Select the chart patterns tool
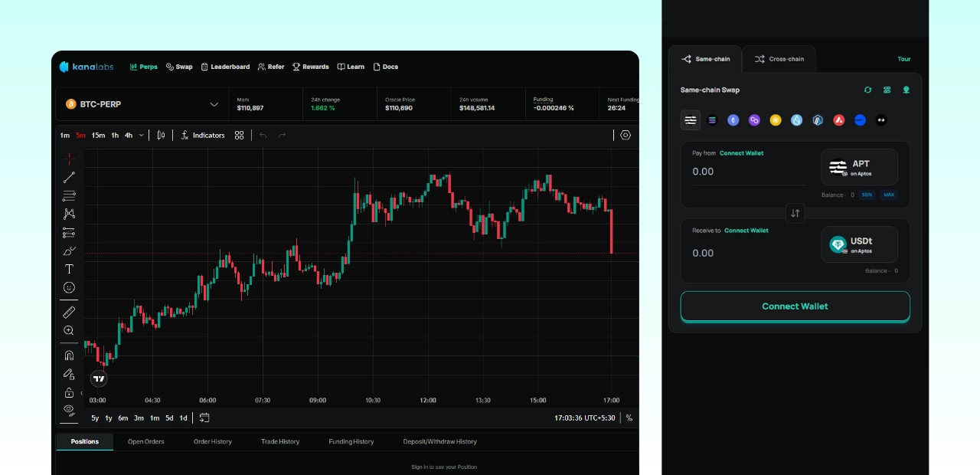Screen dimensions: 980x475 69,215
